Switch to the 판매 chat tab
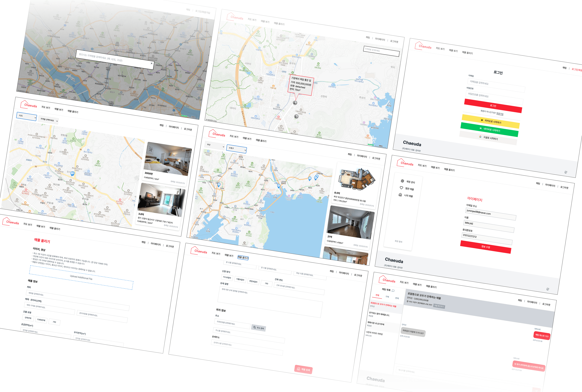This screenshot has height=392, width=582. click(x=397, y=298)
